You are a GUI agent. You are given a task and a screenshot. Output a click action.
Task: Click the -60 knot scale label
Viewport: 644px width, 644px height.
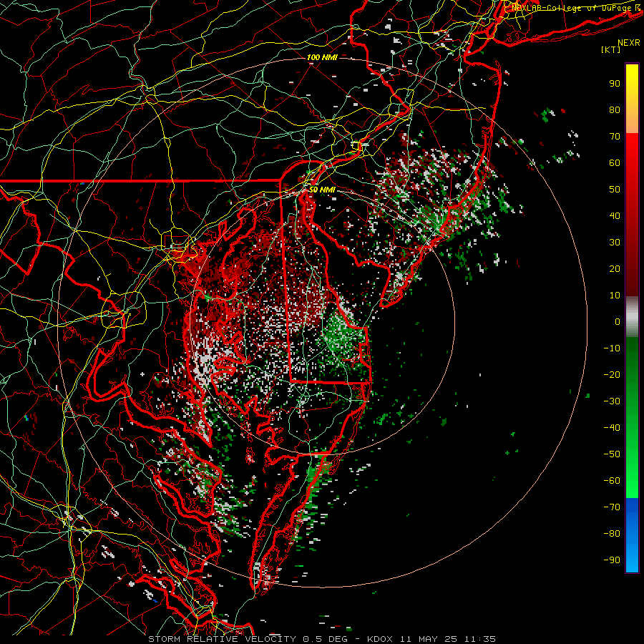(x=612, y=481)
